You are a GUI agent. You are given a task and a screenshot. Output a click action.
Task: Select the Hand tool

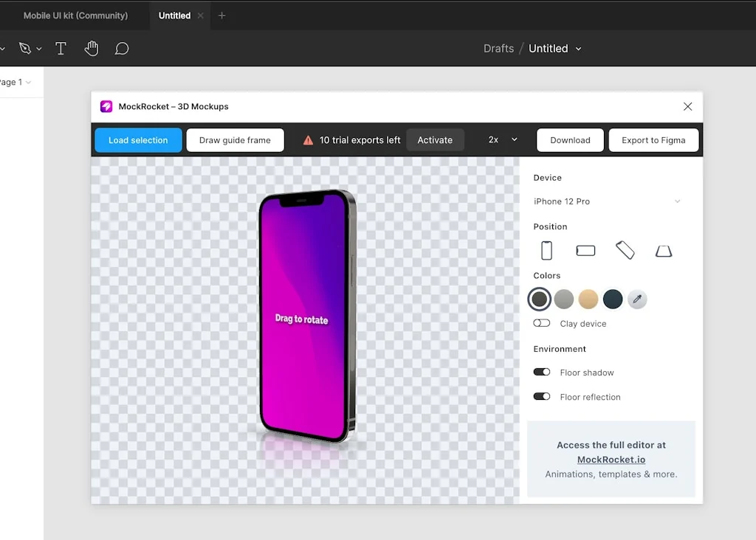click(91, 48)
